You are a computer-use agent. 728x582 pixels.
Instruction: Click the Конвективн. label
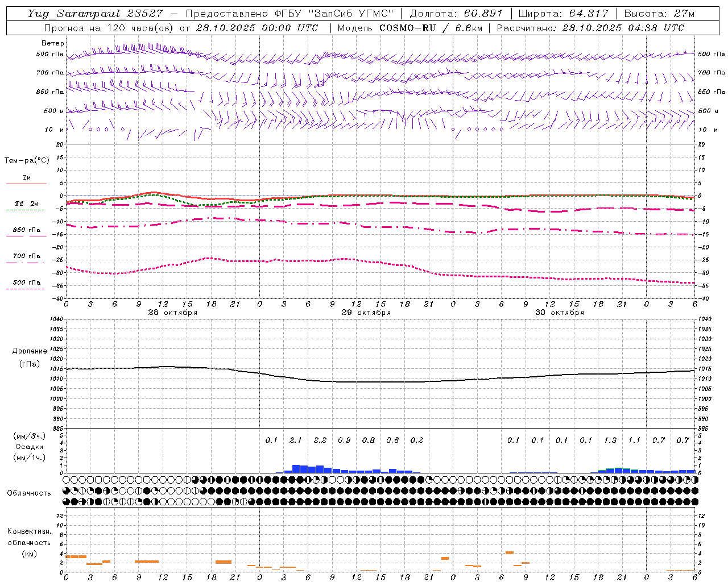click(x=29, y=531)
